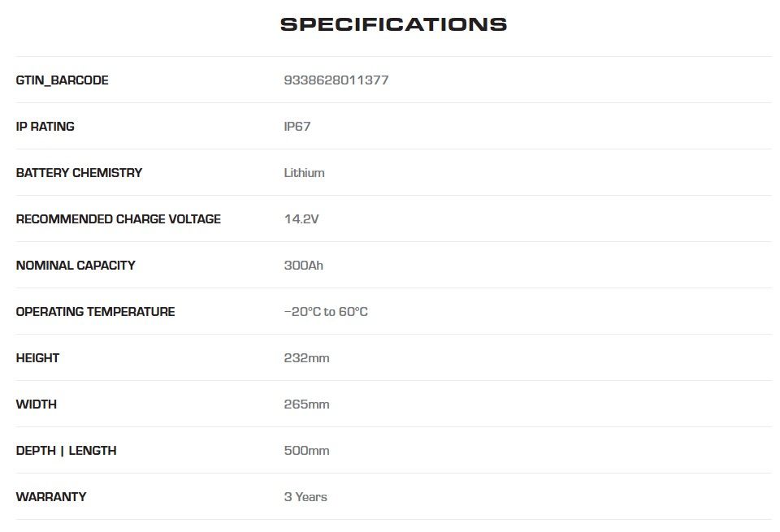Screen dimensions: 780x532
Task: Select the Lithium chemistry value
Action: (x=304, y=173)
